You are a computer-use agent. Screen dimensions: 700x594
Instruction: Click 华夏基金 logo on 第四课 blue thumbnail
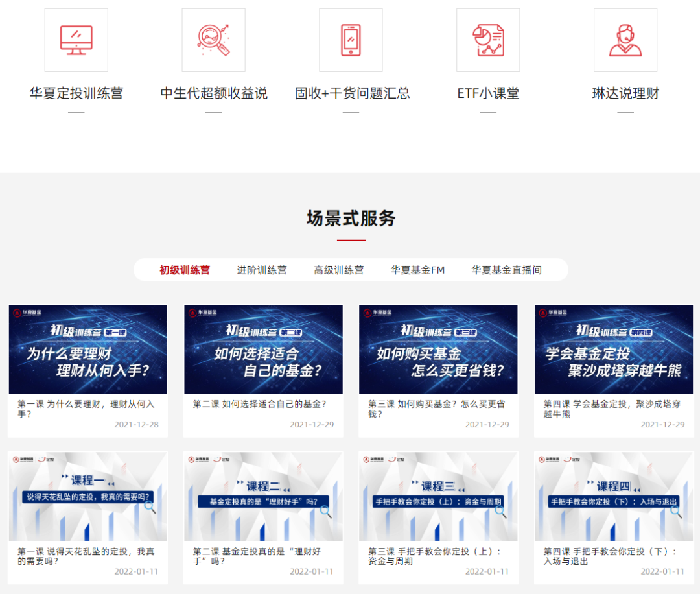click(x=553, y=313)
